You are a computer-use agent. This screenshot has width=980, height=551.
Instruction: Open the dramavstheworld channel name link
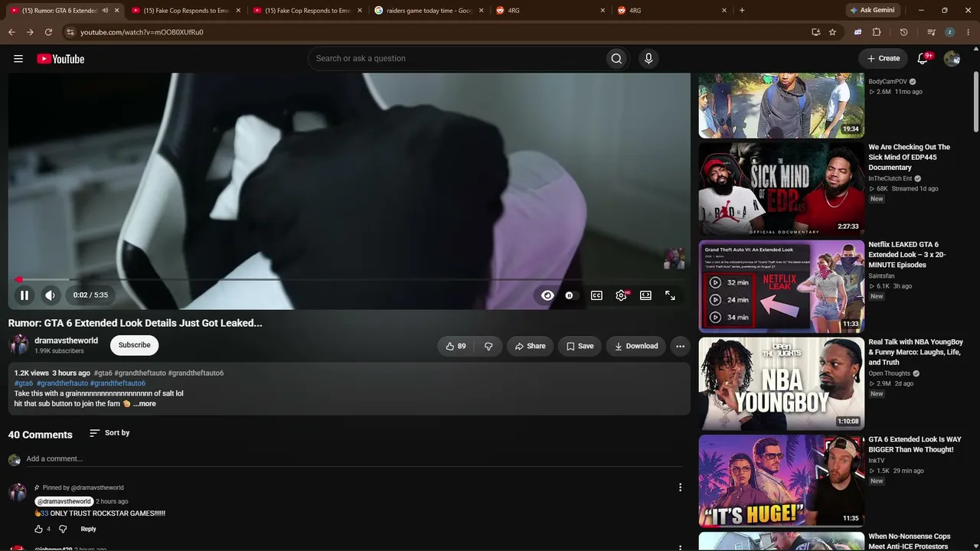pyautogui.click(x=66, y=341)
